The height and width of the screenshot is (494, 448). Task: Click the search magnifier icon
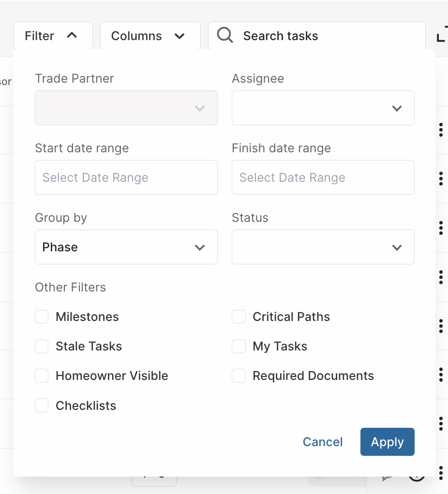pyautogui.click(x=225, y=35)
